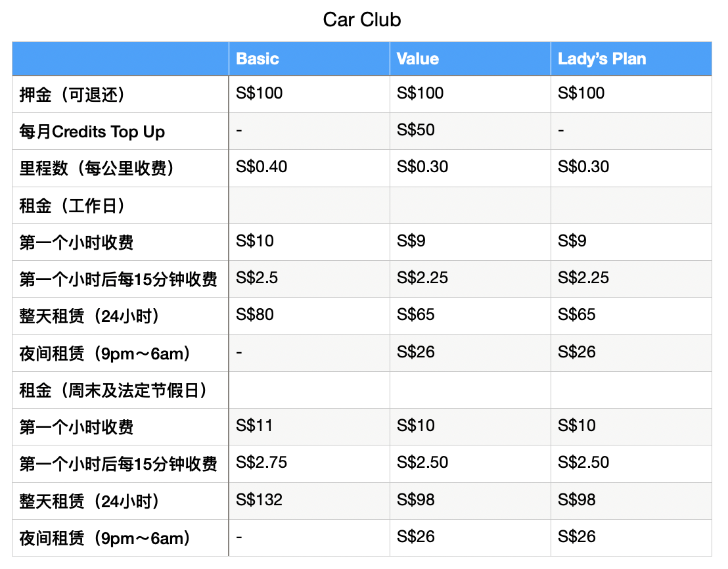This screenshot has height=569, width=728.
Task: Select the S$50 monthly top up cell
Action: pyautogui.click(x=416, y=130)
